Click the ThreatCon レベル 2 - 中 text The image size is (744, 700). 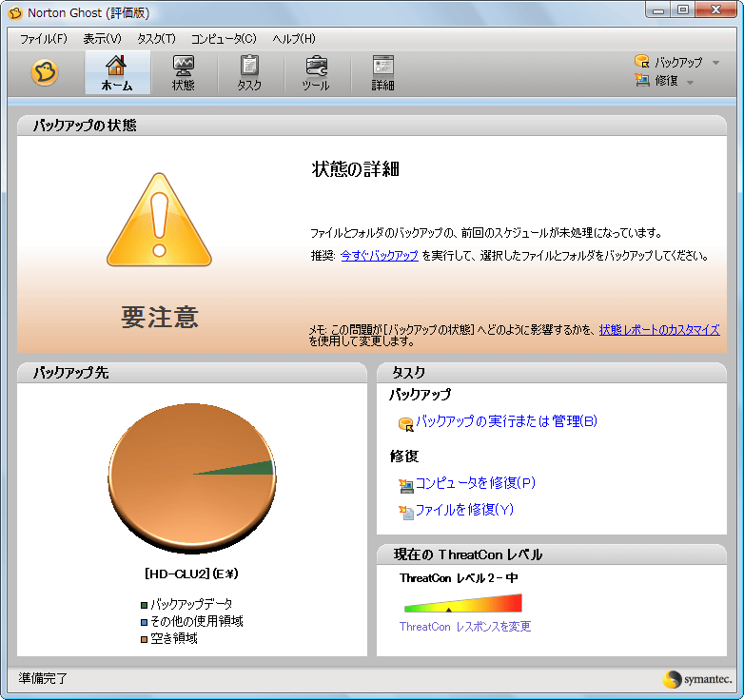[459, 578]
